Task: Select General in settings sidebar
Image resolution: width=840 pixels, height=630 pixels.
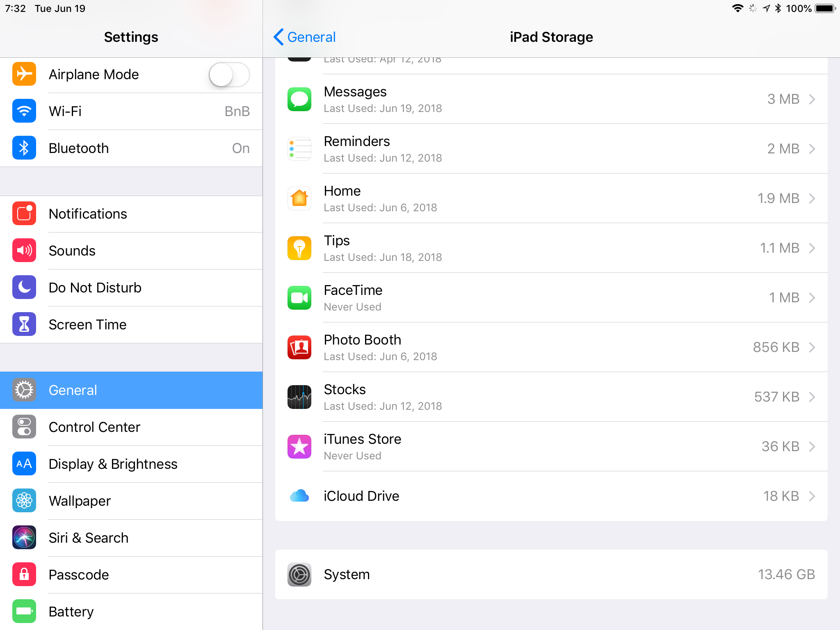Action: pos(131,390)
